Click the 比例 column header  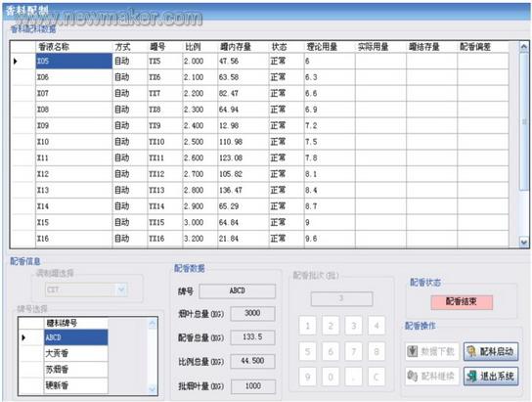point(200,47)
